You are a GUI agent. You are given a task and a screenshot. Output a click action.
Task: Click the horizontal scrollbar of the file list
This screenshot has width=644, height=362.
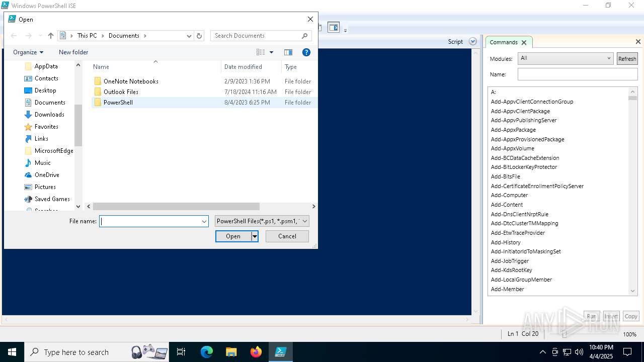click(x=176, y=207)
